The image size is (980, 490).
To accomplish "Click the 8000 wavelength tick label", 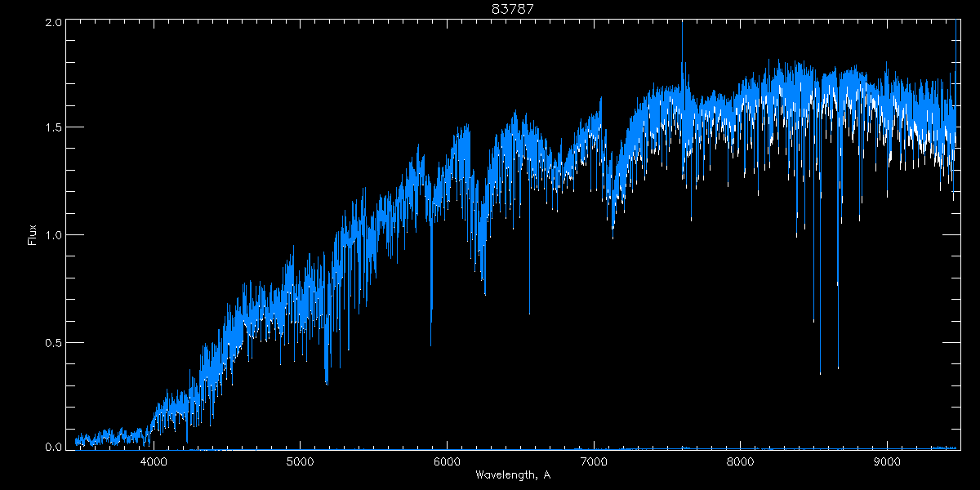I will pyautogui.click(x=740, y=461).
